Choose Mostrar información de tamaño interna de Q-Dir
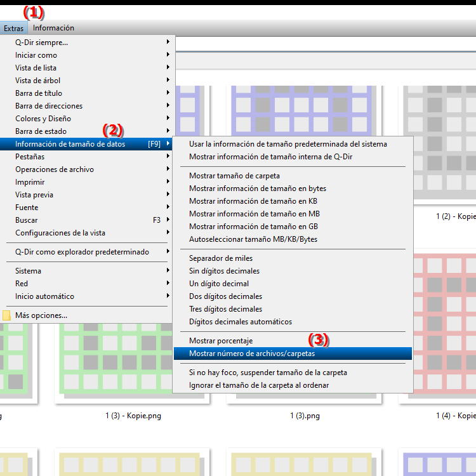The height and width of the screenshot is (476, 476). pos(293,157)
